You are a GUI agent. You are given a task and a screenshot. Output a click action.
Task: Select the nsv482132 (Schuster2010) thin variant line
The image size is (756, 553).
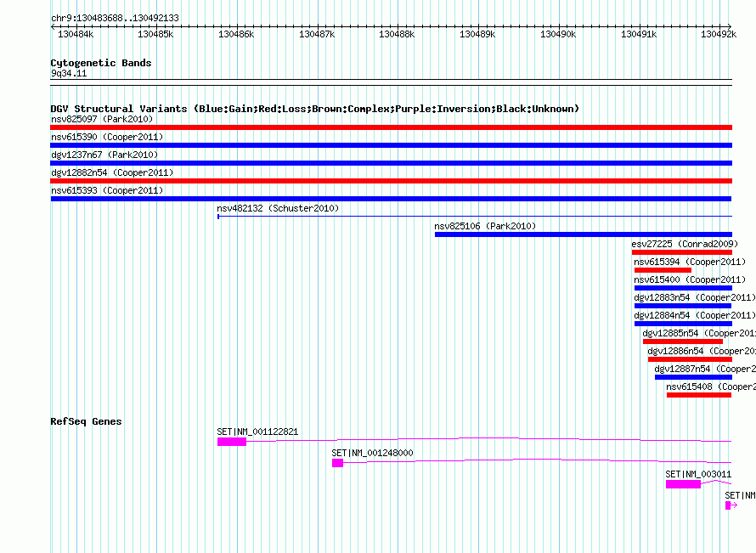475,217
